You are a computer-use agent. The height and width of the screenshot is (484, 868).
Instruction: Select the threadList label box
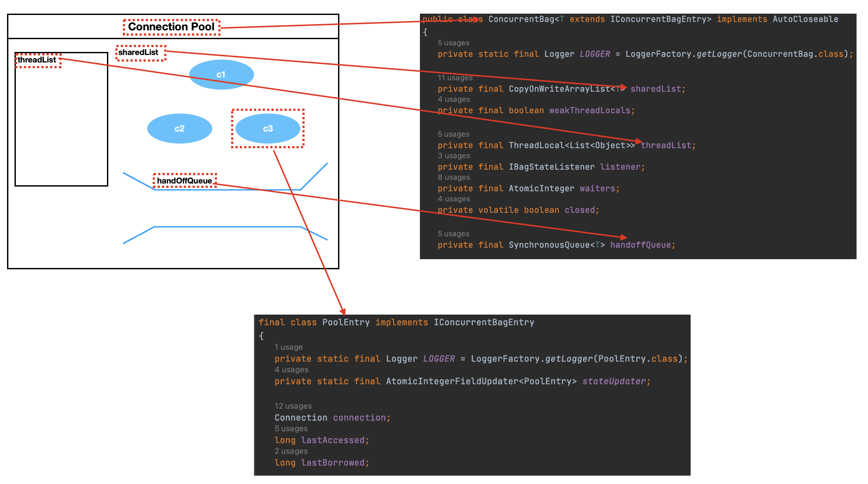(x=38, y=60)
